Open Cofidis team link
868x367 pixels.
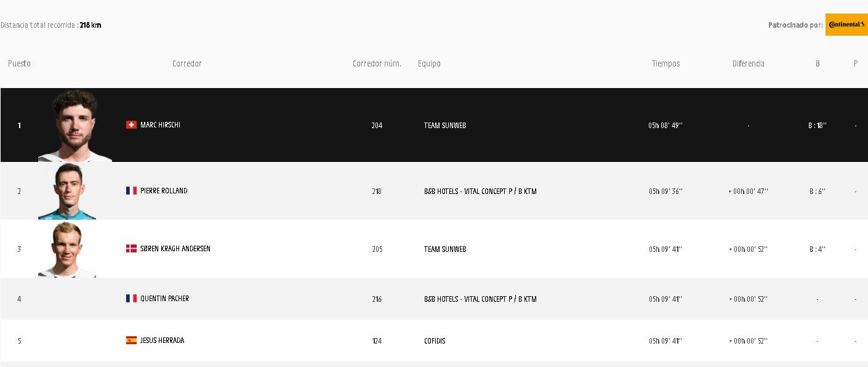point(435,341)
